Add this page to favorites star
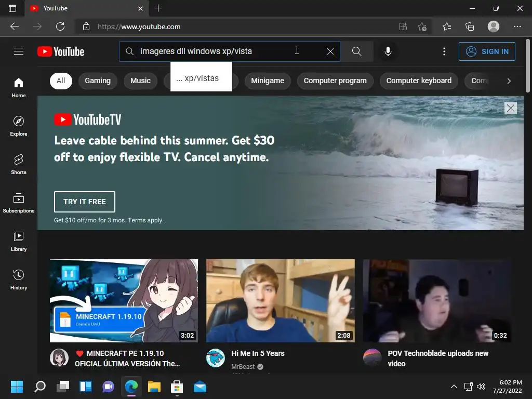Image resolution: width=532 pixels, height=399 pixels. [x=422, y=26]
